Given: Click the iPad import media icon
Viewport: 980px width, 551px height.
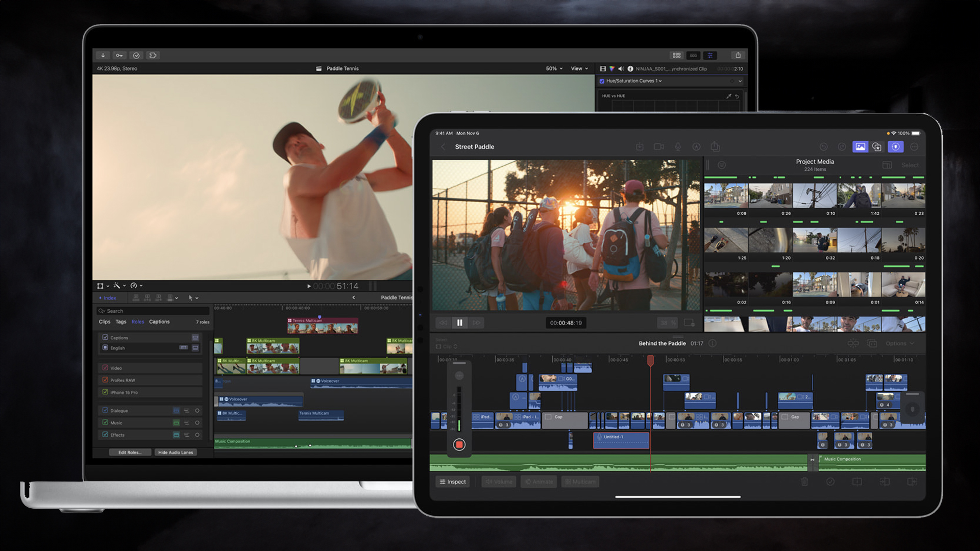Looking at the screenshot, I should [640, 146].
